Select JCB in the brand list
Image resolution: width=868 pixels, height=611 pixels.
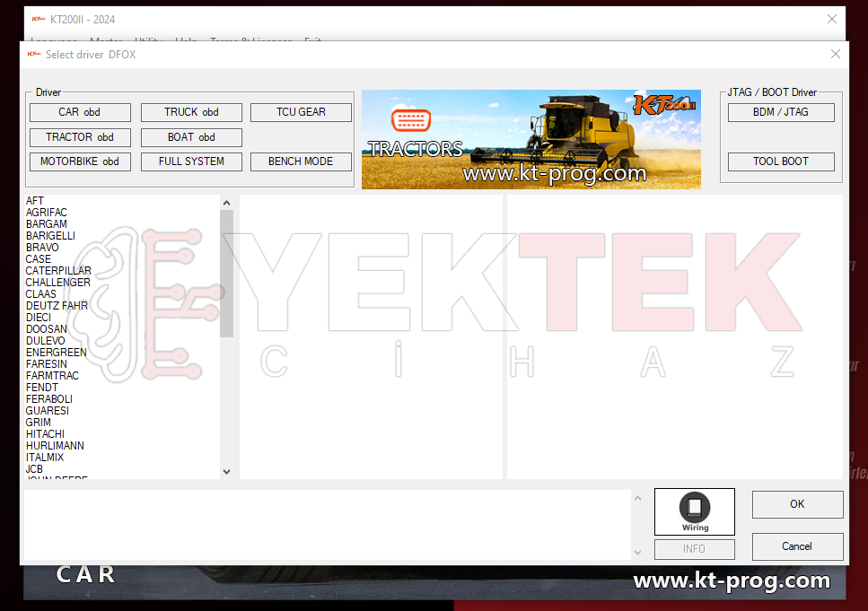click(x=34, y=468)
